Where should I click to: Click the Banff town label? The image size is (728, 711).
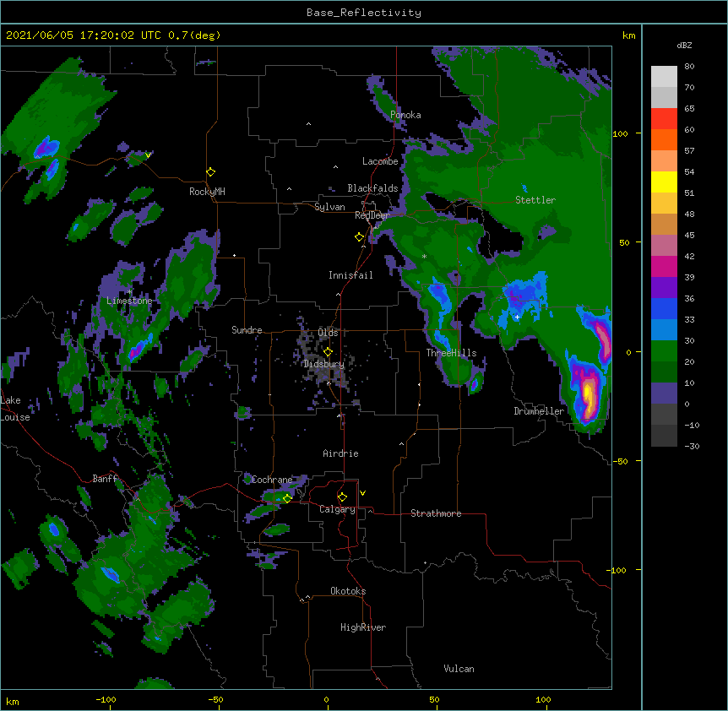[x=105, y=479]
